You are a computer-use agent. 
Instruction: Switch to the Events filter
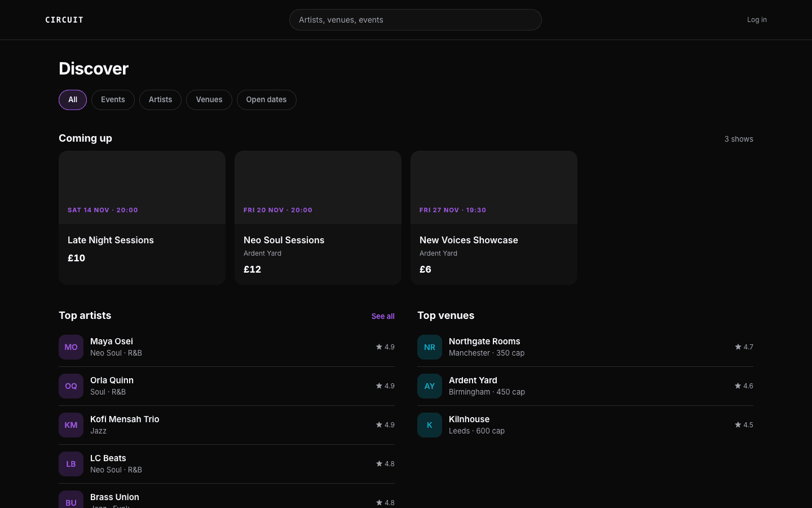[113, 100]
